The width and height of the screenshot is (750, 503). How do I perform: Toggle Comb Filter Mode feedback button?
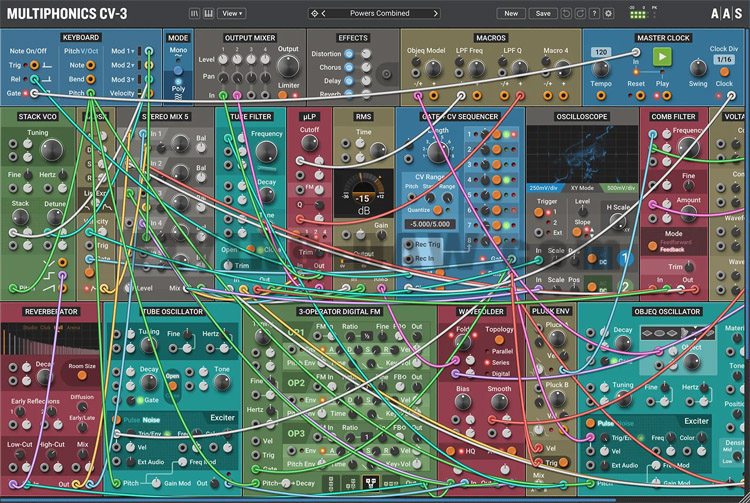pyautogui.click(x=652, y=246)
